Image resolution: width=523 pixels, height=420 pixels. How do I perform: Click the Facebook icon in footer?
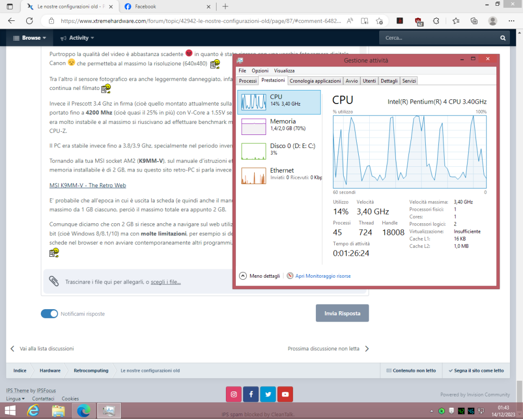[x=251, y=394]
